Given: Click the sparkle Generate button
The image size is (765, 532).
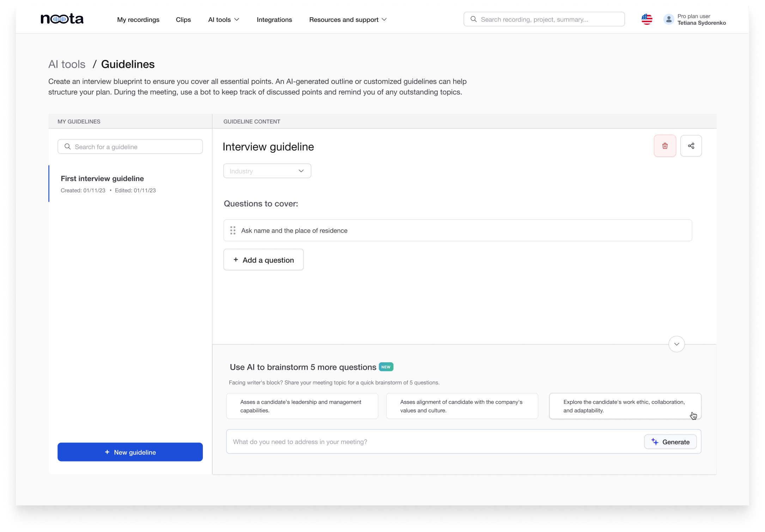Looking at the screenshot, I should pyautogui.click(x=670, y=442).
